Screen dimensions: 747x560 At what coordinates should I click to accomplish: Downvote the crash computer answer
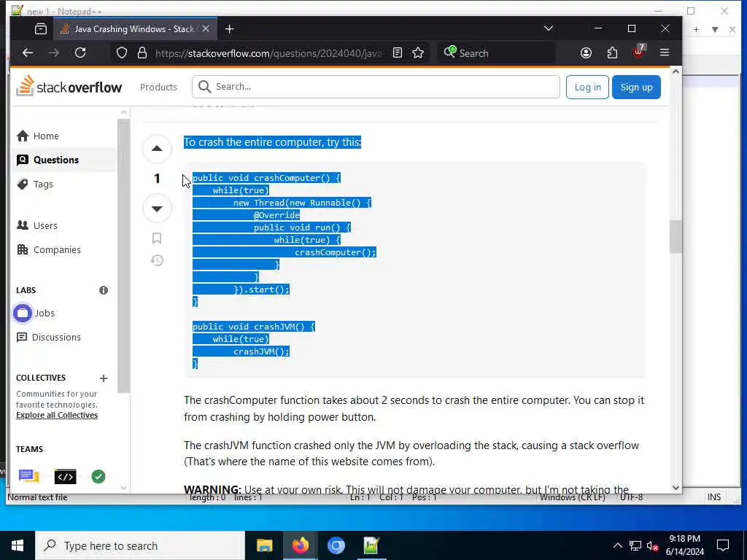pyautogui.click(x=157, y=209)
